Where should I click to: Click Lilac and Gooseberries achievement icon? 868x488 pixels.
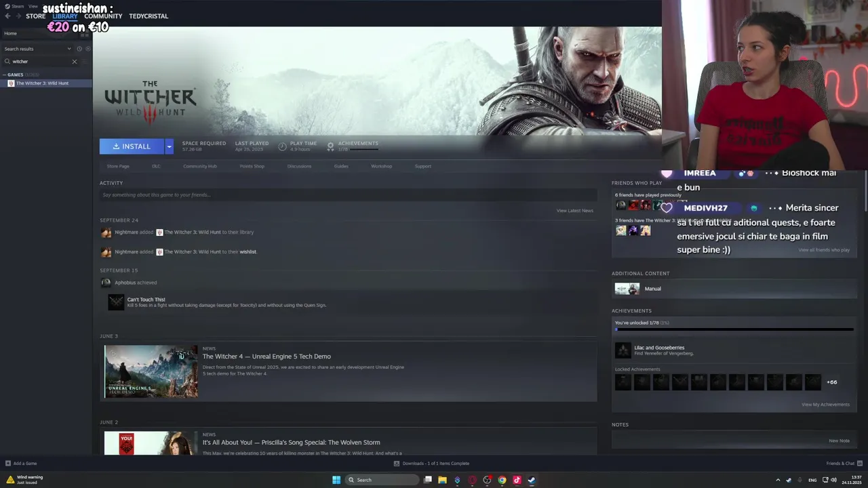[x=623, y=350]
